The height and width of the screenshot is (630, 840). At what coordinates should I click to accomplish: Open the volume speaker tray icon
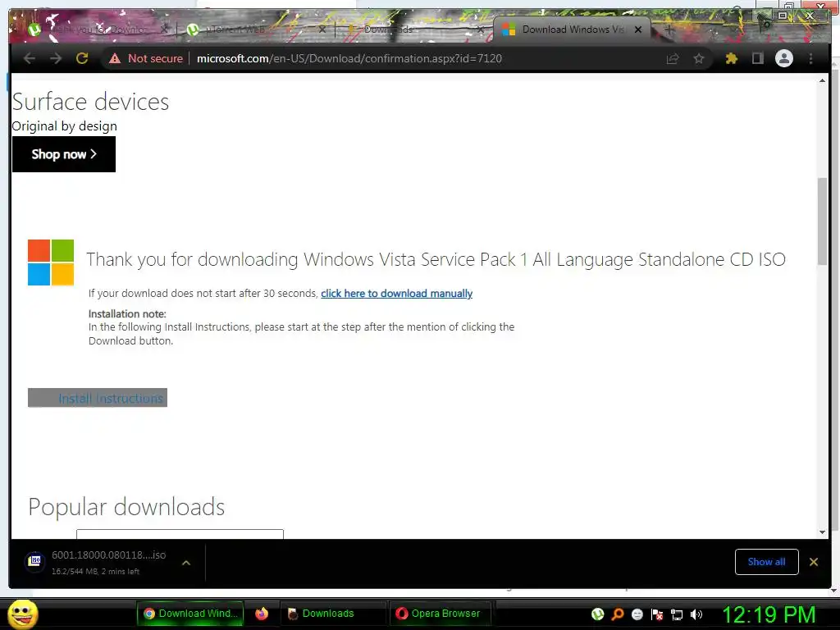click(696, 614)
